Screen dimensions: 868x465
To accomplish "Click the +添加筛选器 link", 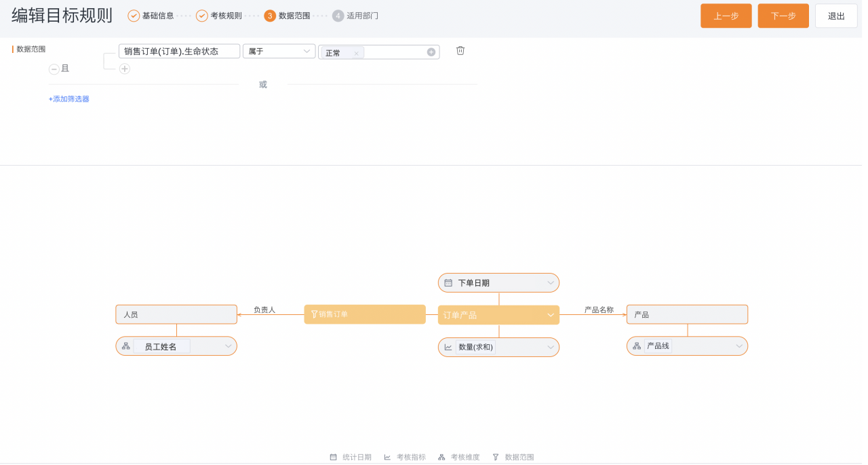I will tap(69, 99).
